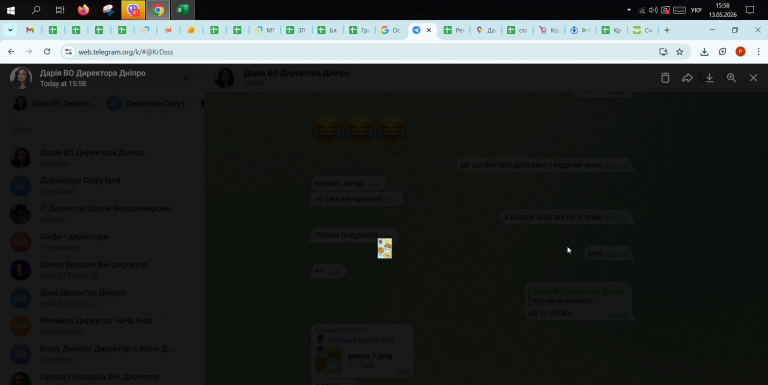Viewport: 768px width, 385px height.
Task: Switch to the Gmail tab
Action: pos(30,30)
